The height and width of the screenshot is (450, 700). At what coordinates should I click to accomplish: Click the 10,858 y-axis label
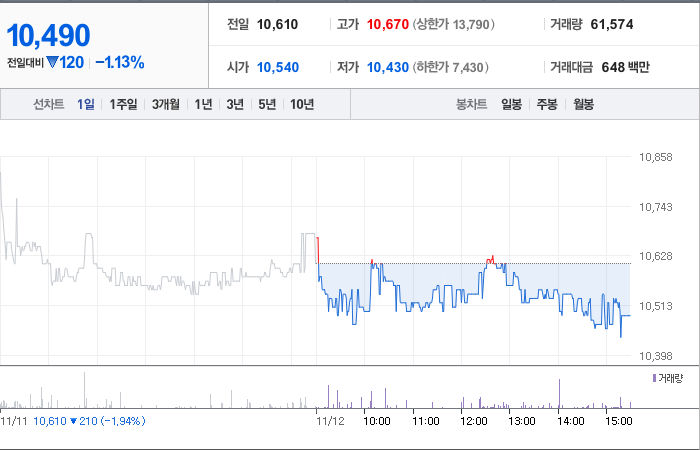[655, 157]
